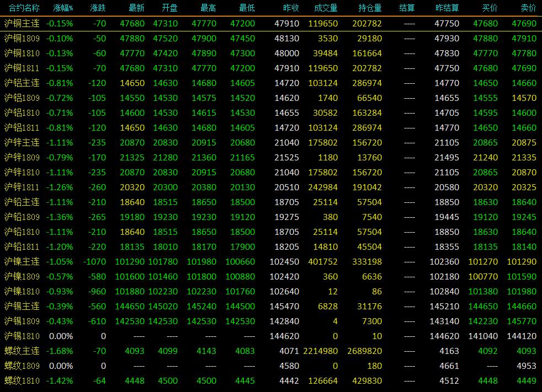This screenshot has width=542, height=392.
Task: Select the 沪锌主连 contract row
Action: (x=271, y=142)
